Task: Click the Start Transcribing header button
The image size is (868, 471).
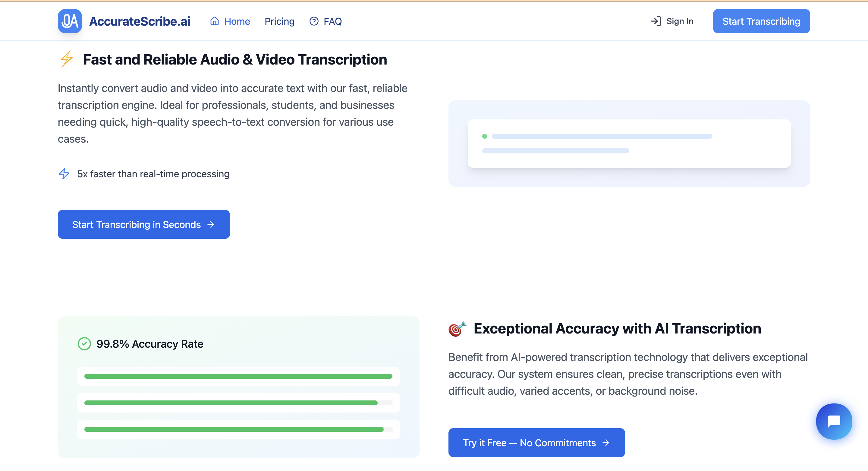Action: point(761,21)
